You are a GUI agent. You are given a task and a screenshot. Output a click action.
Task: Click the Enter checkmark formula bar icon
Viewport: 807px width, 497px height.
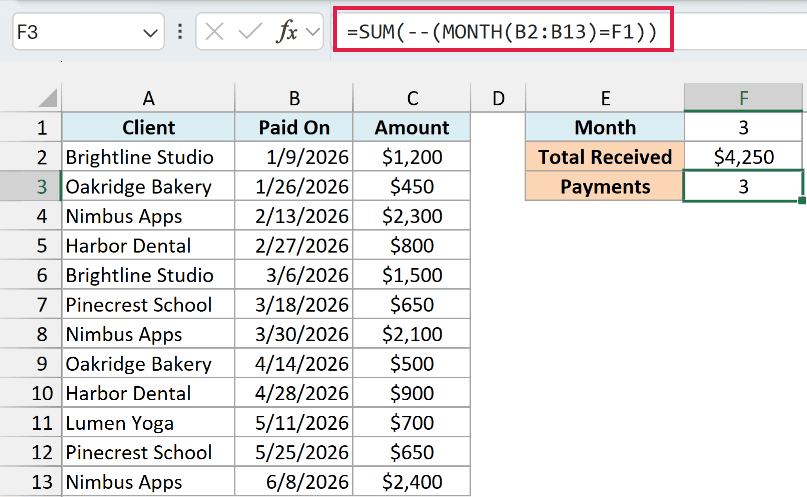click(250, 32)
